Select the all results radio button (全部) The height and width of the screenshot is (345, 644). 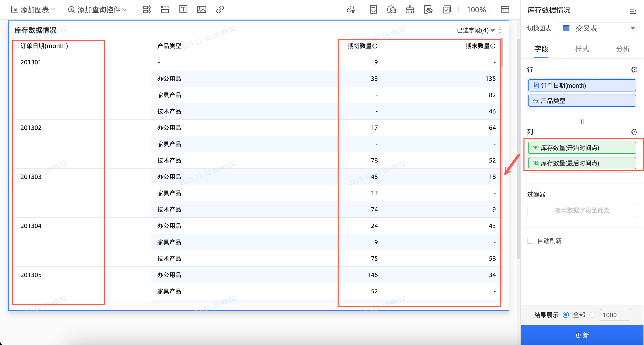click(x=566, y=315)
